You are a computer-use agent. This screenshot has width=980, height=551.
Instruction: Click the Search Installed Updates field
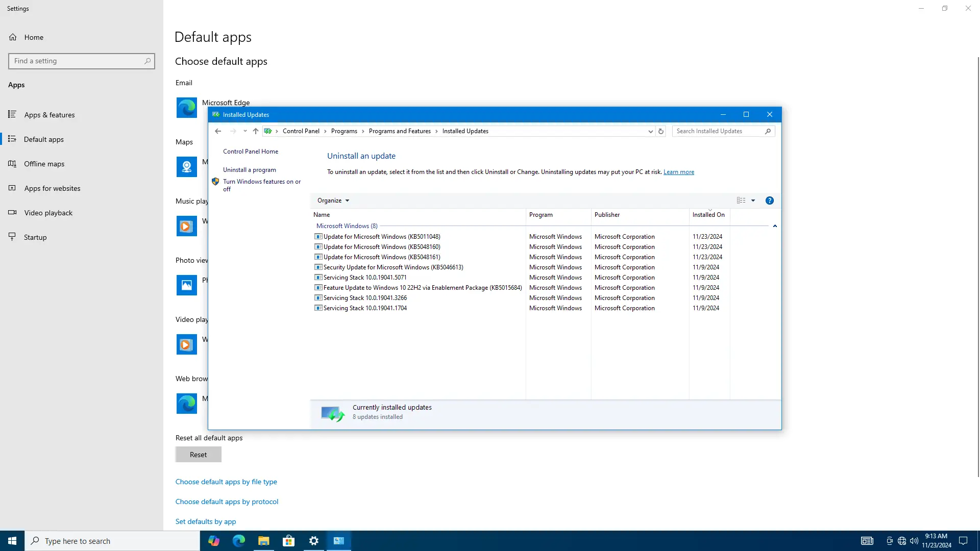coord(719,131)
